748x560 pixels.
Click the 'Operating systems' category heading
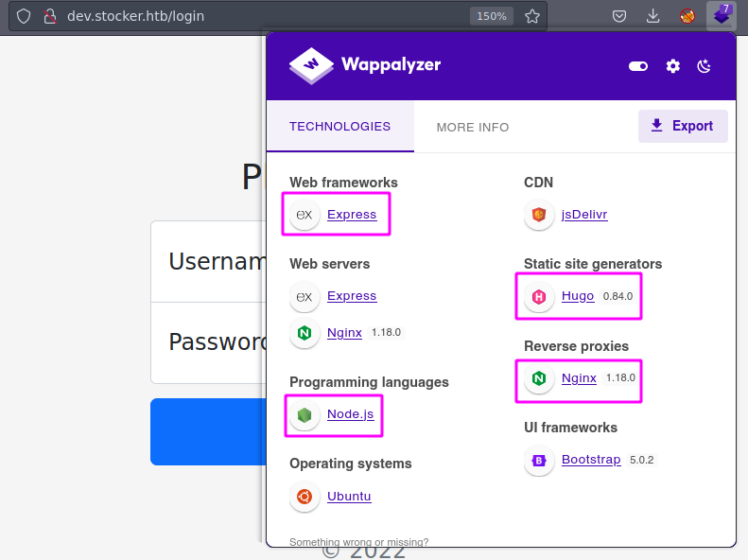pos(351,464)
